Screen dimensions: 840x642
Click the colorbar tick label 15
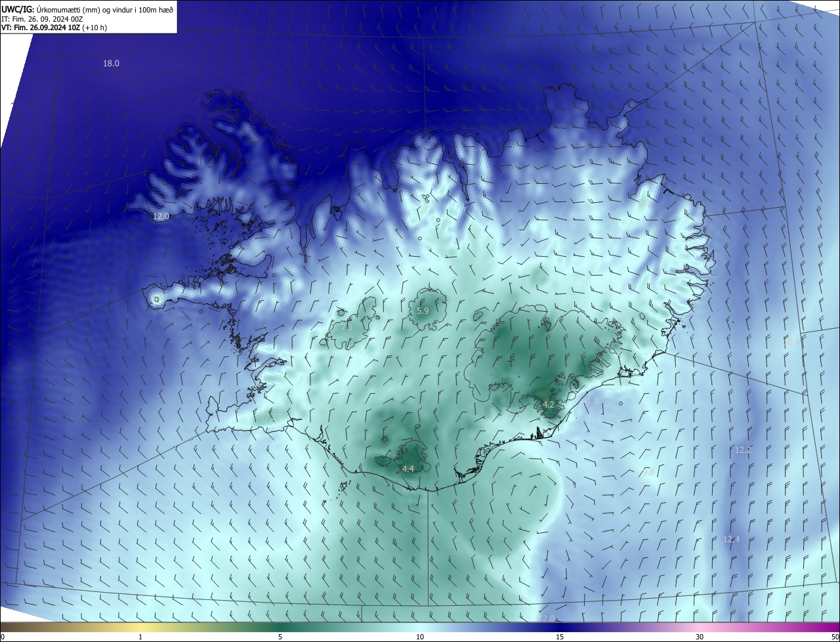[560, 637]
